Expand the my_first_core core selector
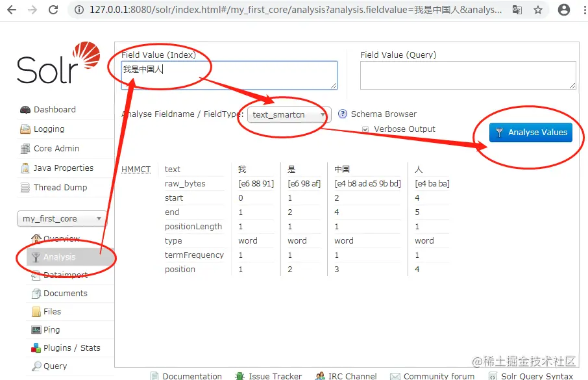 (62, 218)
